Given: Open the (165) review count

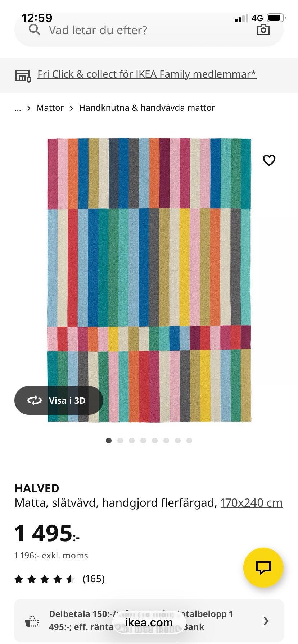Looking at the screenshot, I should 94,579.
